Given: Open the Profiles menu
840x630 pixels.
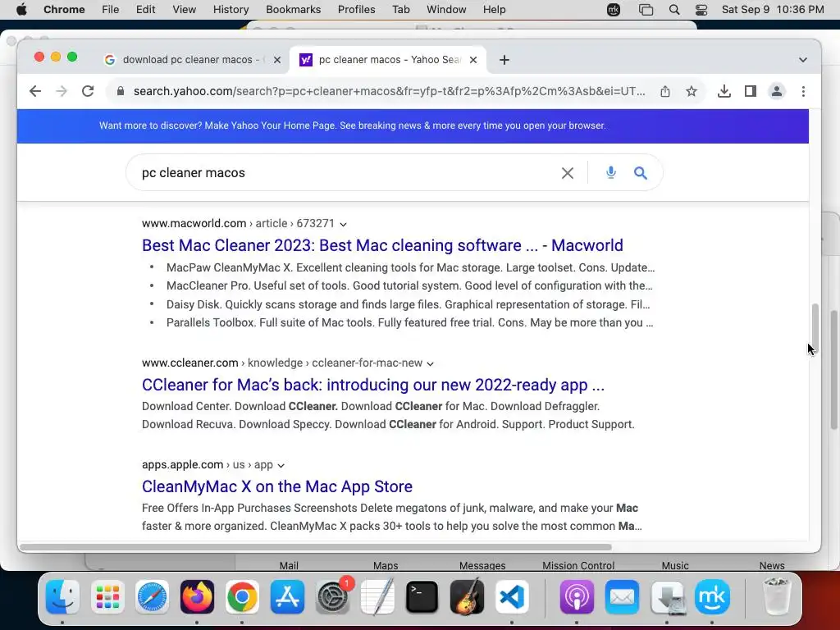Looking at the screenshot, I should pos(356,10).
